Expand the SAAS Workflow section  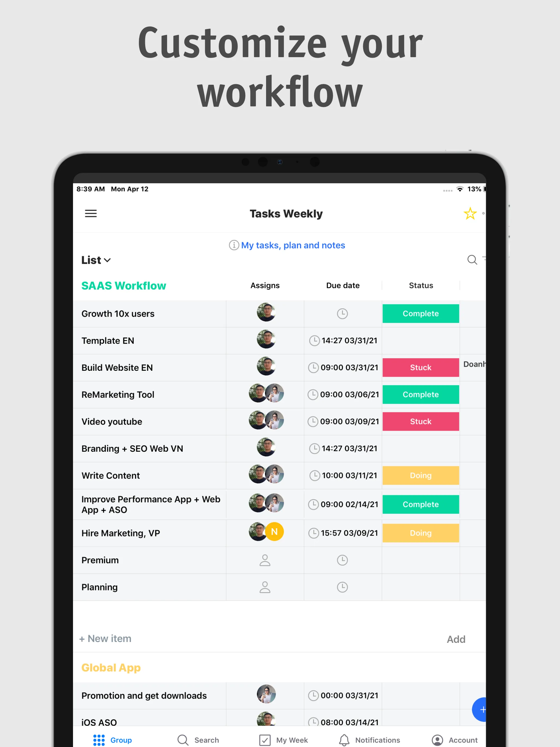tap(124, 286)
